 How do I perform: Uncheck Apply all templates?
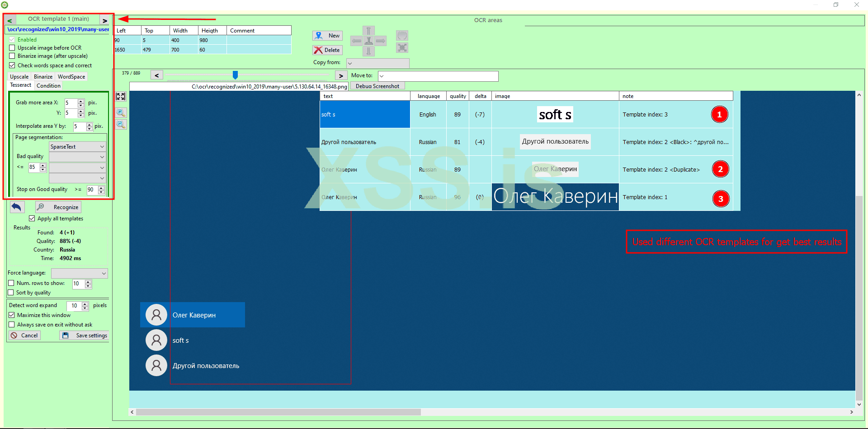(32, 218)
